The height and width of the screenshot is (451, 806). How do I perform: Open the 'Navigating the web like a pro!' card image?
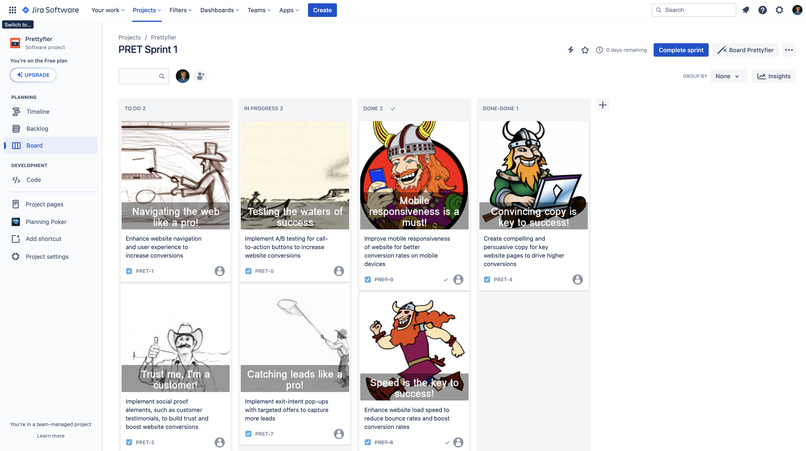coord(176,175)
